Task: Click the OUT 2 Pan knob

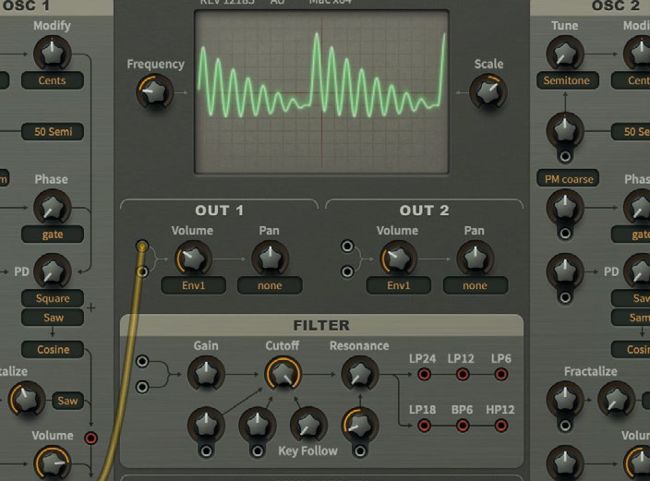Action: (x=475, y=259)
